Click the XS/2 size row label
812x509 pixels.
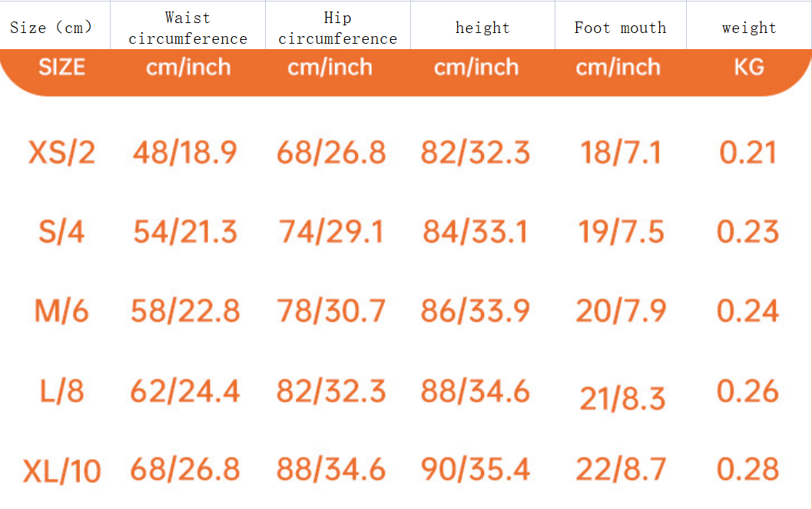click(61, 153)
